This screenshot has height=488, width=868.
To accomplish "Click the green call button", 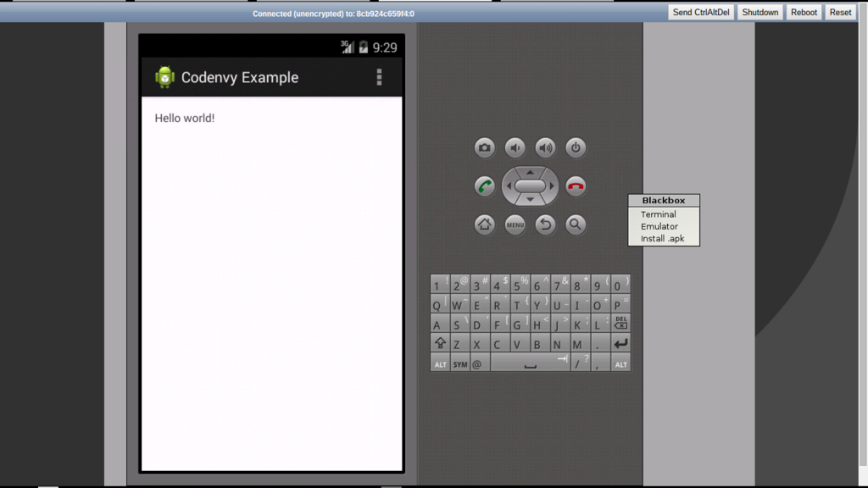I will (484, 186).
